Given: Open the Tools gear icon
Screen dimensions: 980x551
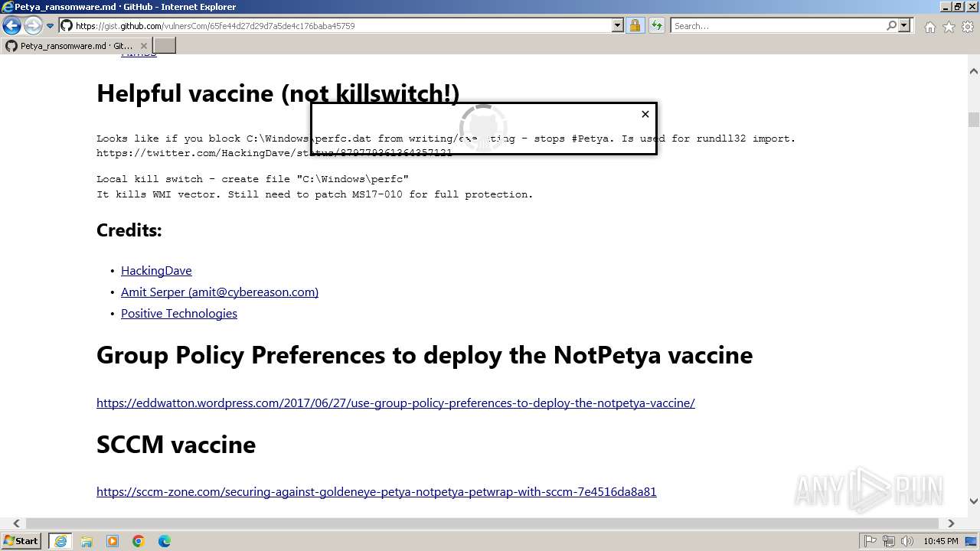Looking at the screenshot, I should click(x=968, y=27).
